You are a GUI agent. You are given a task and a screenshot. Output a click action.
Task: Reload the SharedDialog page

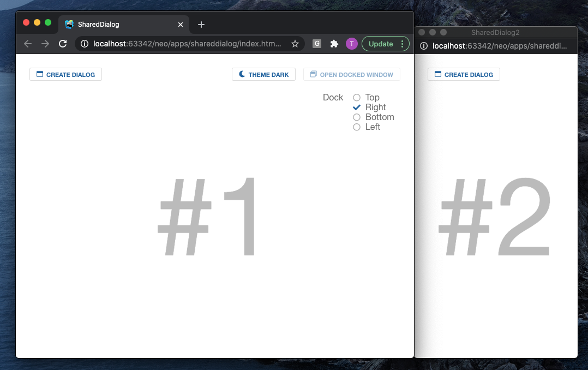point(63,44)
